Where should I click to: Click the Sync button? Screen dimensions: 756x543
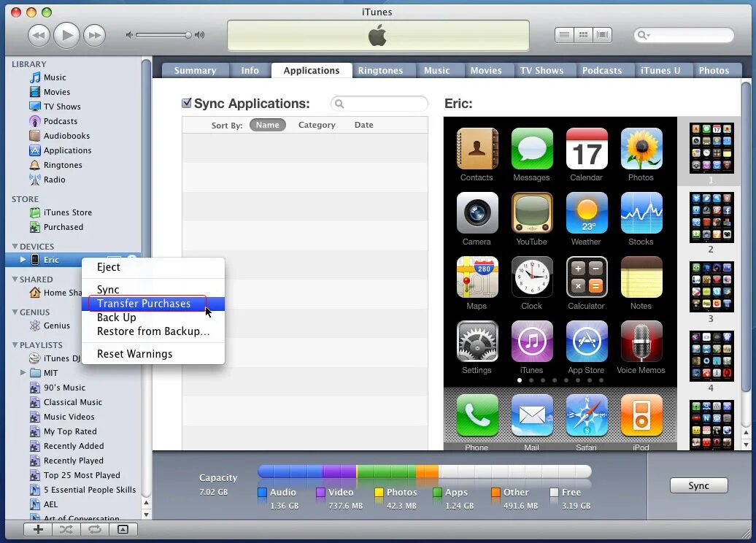[698, 485]
